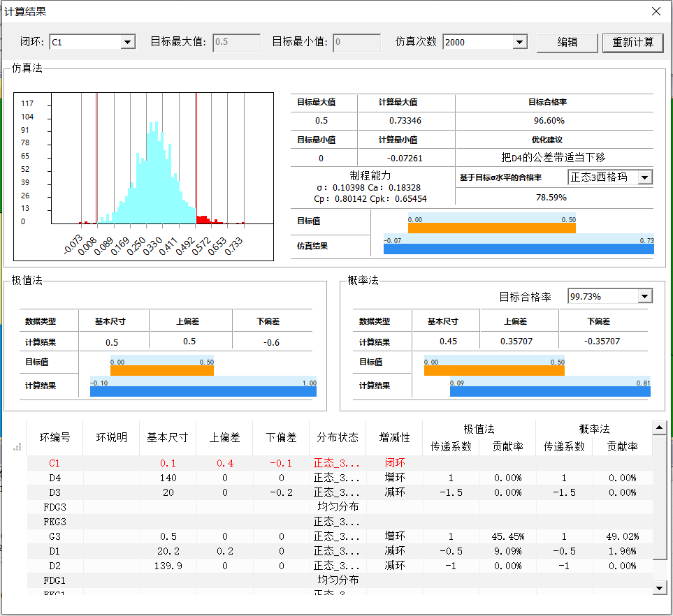The height and width of the screenshot is (616, 673).
Task: Click the 分布状态 column header
Action: pyautogui.click(x=338, y=437)
